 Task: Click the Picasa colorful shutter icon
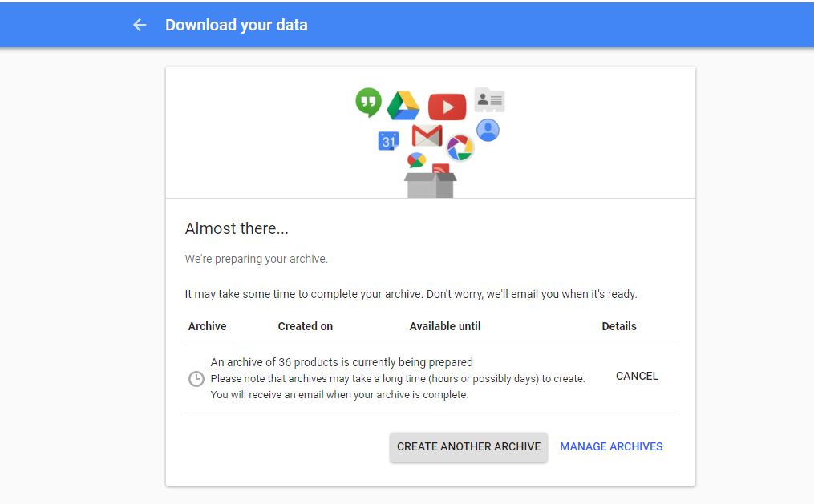coord(460,147)
